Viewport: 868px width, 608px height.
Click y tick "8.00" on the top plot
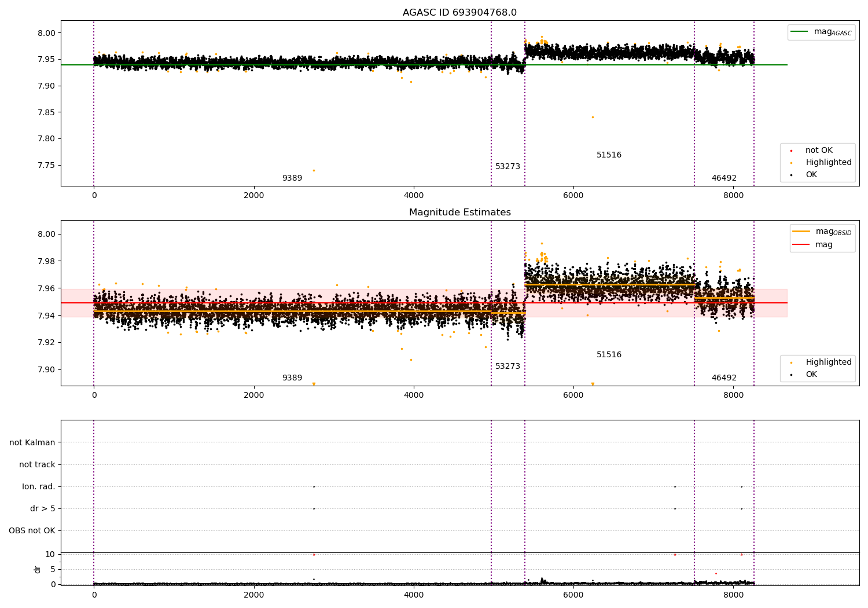[46, 33]
